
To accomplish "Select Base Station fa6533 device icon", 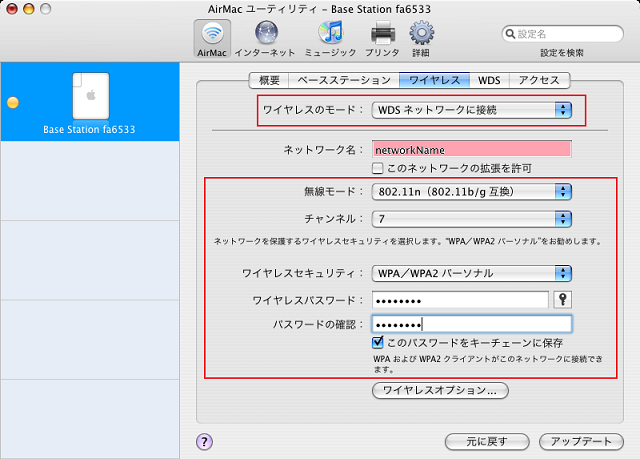I will (91, 96).
